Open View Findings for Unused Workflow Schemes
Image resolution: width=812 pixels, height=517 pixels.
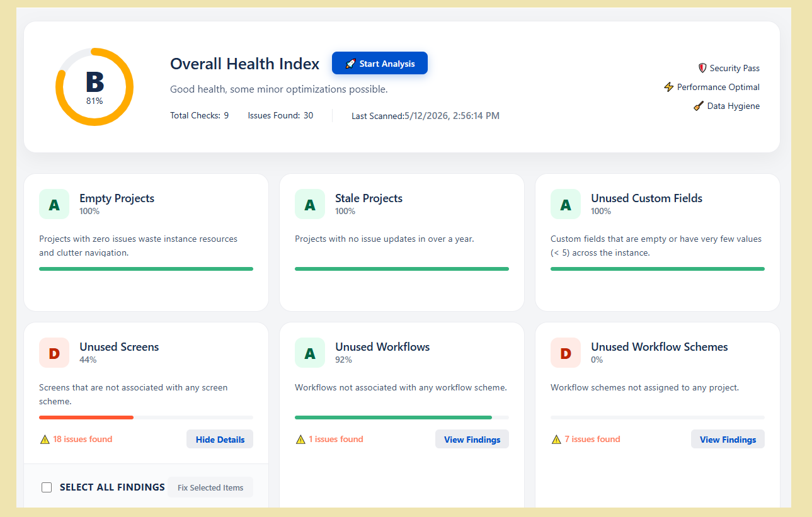coord(728,439)
